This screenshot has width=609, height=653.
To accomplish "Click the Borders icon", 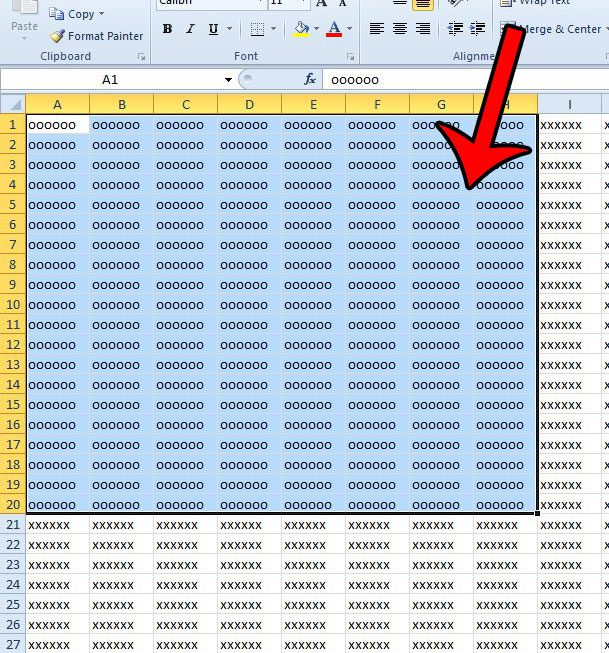I will [257, 29].
